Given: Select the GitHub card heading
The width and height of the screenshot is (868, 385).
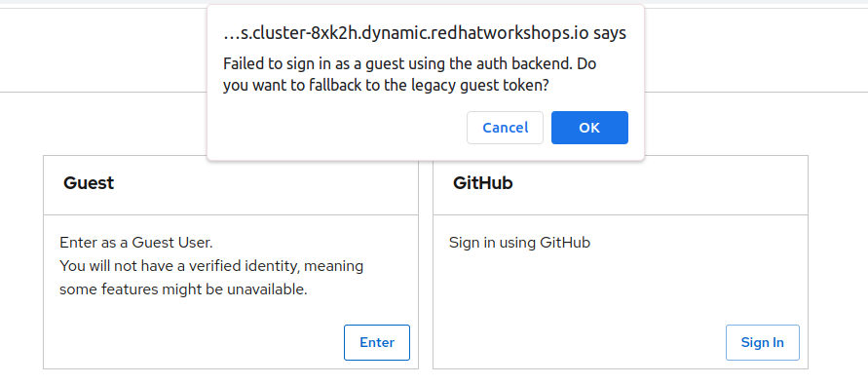Looking at the screenshot, I should coord(483,183).
